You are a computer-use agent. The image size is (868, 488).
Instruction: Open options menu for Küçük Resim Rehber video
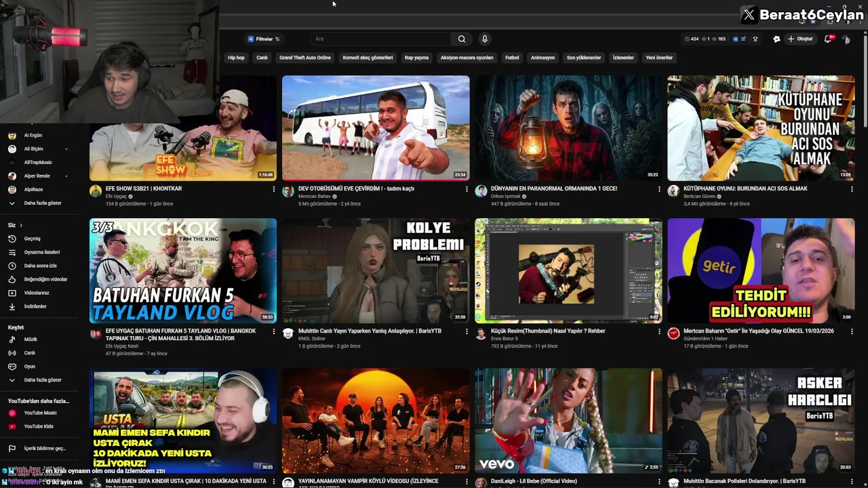pos(659,331)
